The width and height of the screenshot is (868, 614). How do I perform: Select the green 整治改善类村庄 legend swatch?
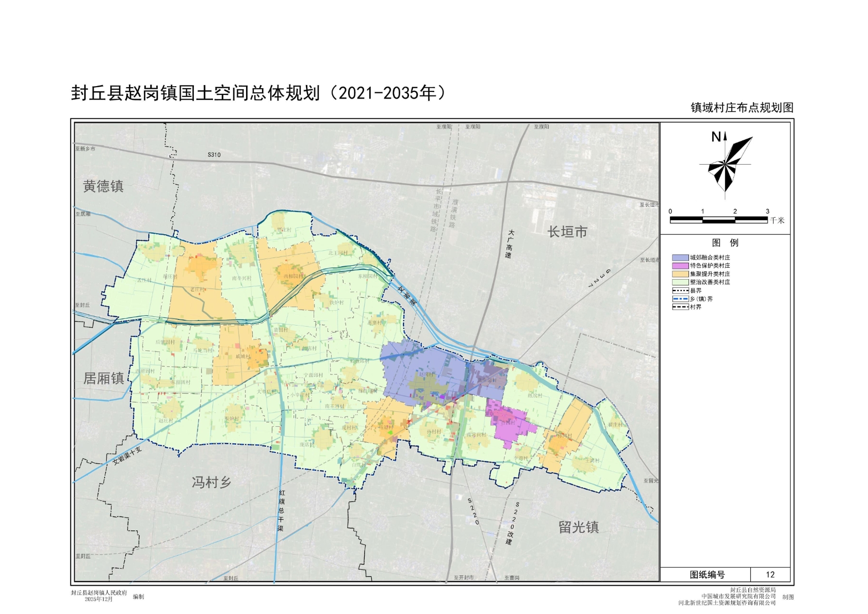click(680, 282)
